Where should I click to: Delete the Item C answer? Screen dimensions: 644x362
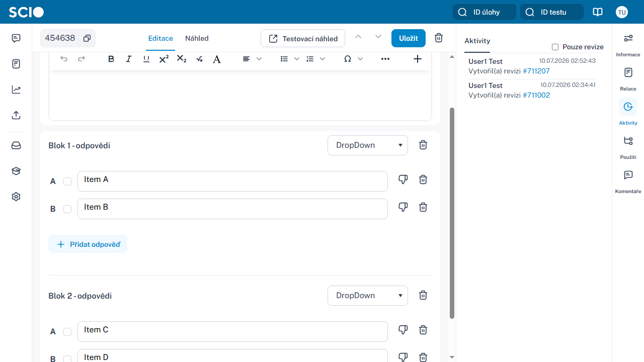click(x=423, y=330)
